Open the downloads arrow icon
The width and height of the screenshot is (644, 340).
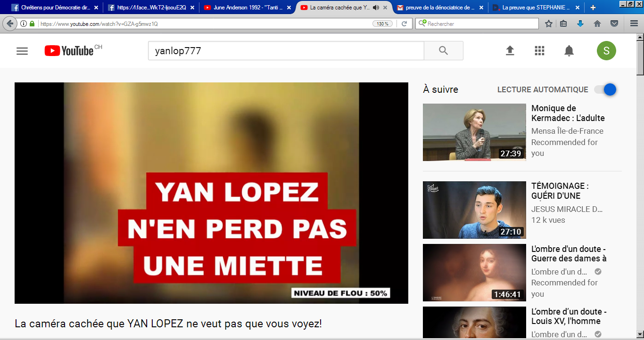[x=580, y=24]
